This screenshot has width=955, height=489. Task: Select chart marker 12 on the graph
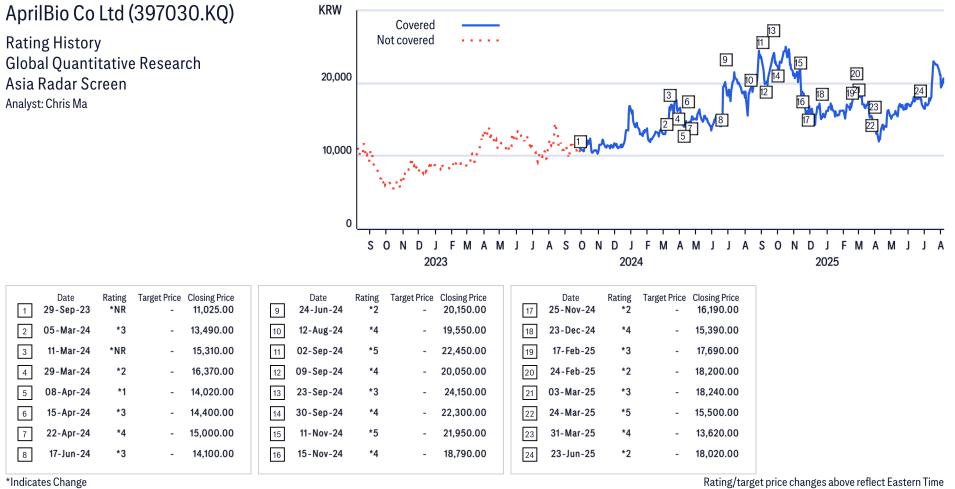point(766,92)
